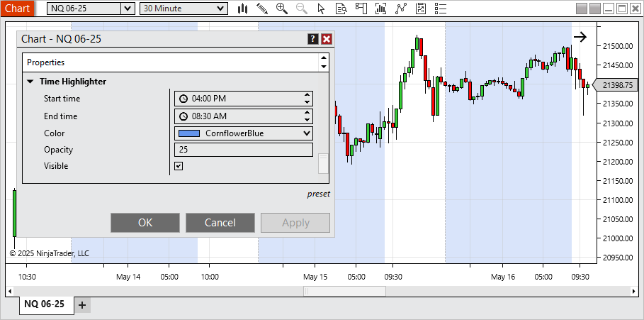Click the OK button
This screenshot has width=644, height=320.
145,223
